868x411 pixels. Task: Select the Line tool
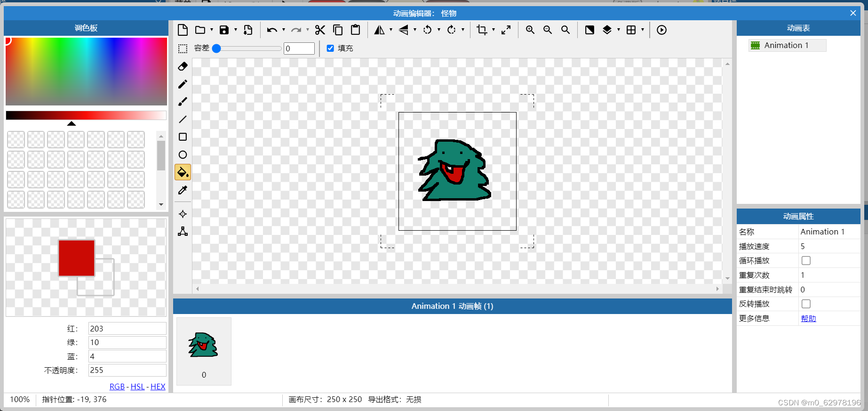183,119
